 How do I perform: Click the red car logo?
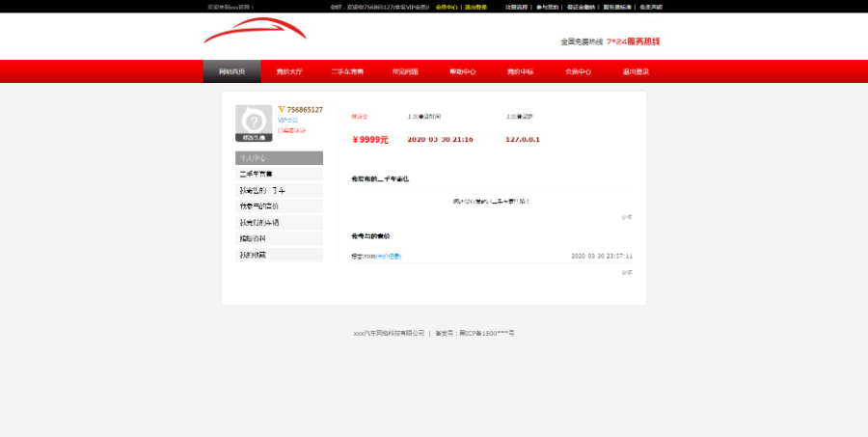click(256, 31)
